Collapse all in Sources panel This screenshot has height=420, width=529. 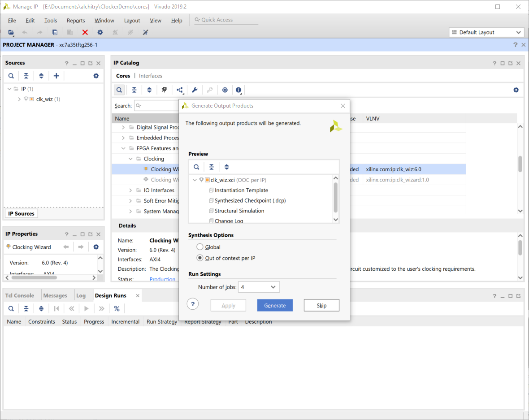point(26,76)
